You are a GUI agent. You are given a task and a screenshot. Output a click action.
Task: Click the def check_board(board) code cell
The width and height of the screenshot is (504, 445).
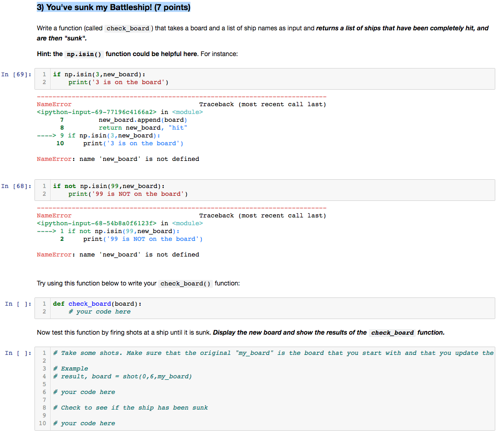[264, 308]
